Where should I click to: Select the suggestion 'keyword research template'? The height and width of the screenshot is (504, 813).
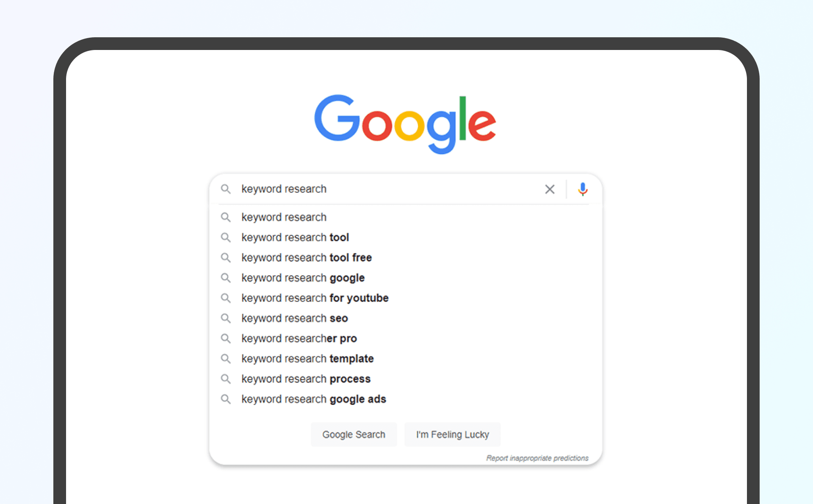coord(307,359)
